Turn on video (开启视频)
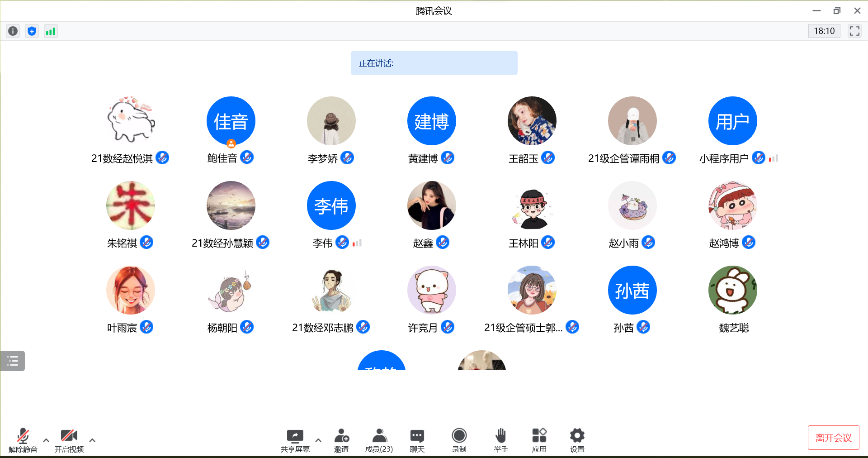This screenshot has height=458, width=868. pyautogui.click(x=69, y=440)
